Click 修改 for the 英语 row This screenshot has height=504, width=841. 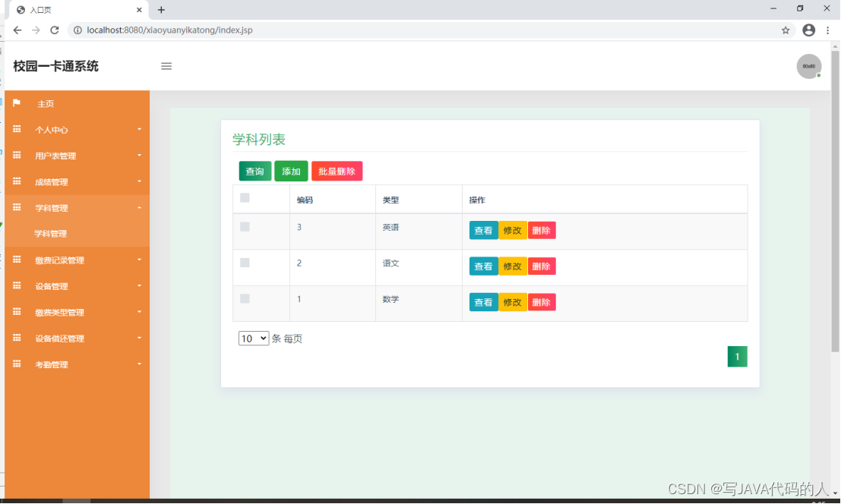coord(512,230)
